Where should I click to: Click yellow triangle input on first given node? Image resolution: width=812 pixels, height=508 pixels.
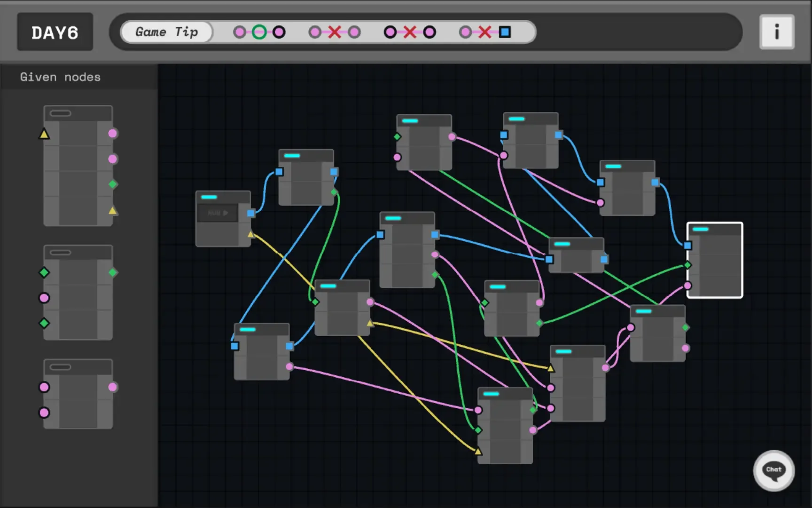click(44, 134)
